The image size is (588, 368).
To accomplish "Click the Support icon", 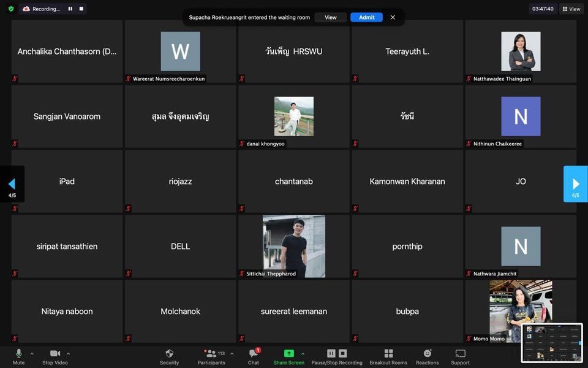I will (x=460, y=354).
